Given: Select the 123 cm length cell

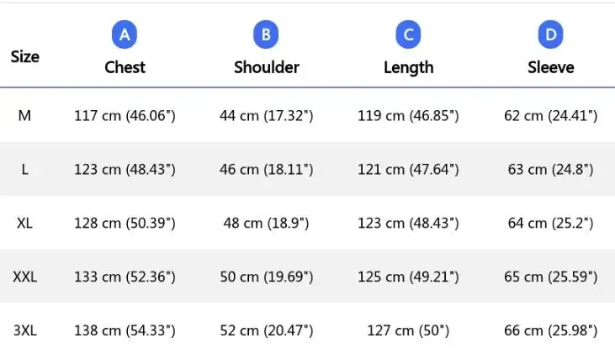Looking at the screenshot, I should click(x=408, y=223).
